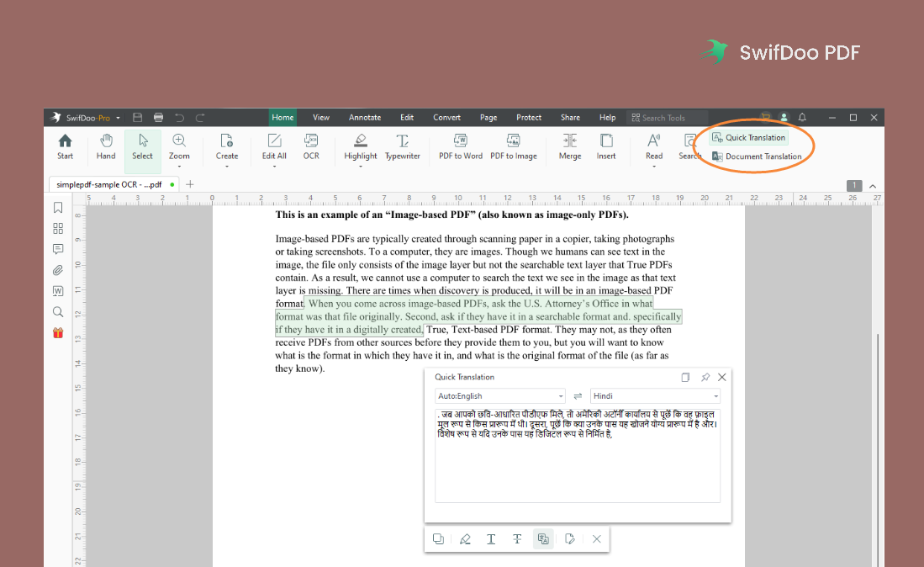Open the Zoom tool
924x567 pixels.
point(179,146)
